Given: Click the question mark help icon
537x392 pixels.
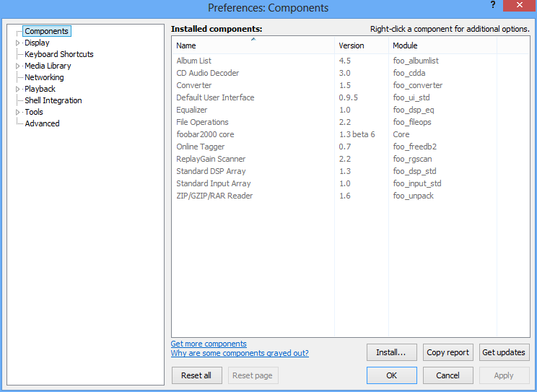Looking at the screenshot, I should [x=493, y=5].
